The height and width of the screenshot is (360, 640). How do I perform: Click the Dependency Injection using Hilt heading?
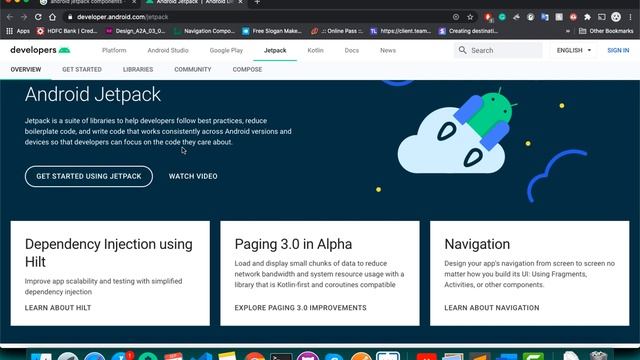pyautogui.click(x=109, y=253)
